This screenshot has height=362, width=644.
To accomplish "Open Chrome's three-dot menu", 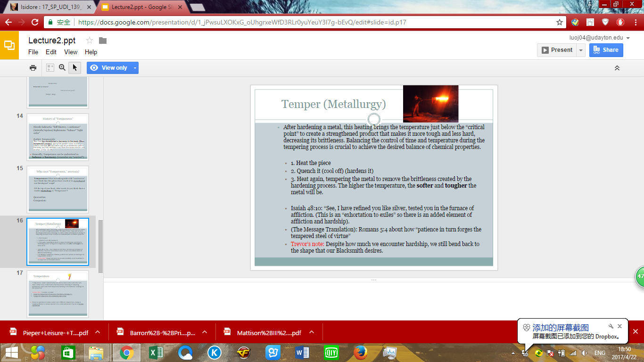I will click(x=635, y=22).
